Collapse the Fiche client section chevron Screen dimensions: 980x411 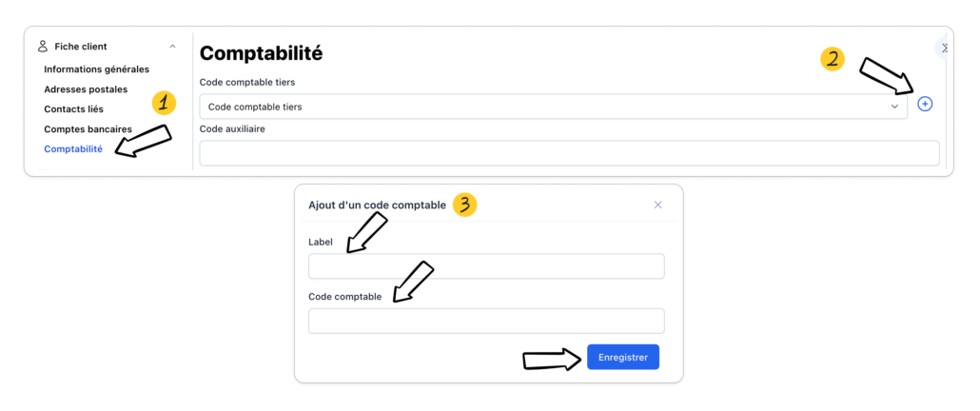click(172, 46)
